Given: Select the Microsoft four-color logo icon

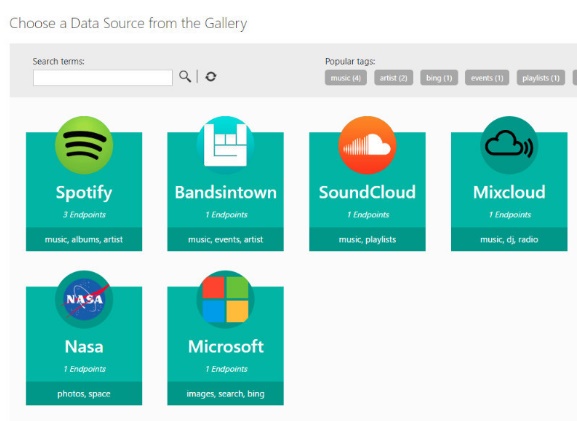Looking at the screenshot, I should pyautogui.click(x=226, y=299).
